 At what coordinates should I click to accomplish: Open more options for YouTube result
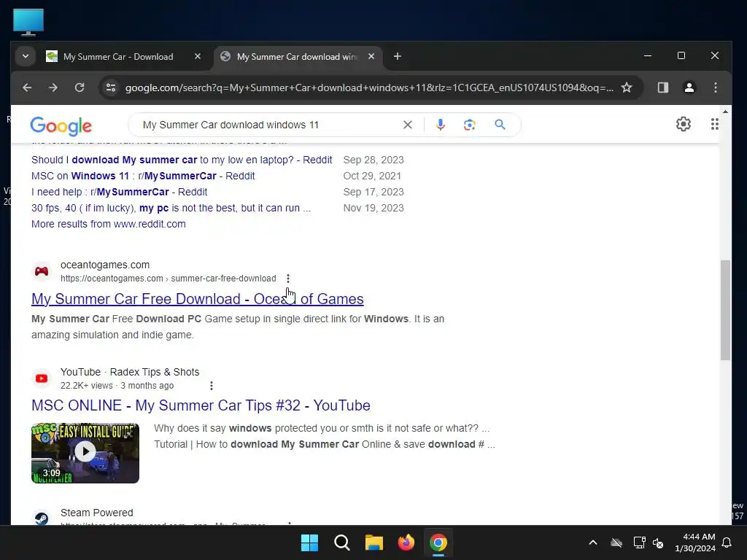click(211, 386)
